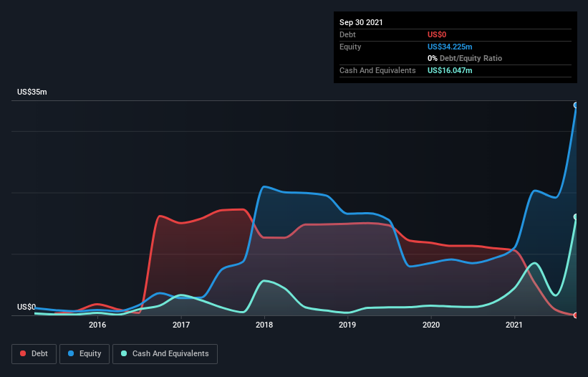Click the 2021 x-axis label
Image resolution: width=588 pixels, height=377 pixels.
[514, 325]
